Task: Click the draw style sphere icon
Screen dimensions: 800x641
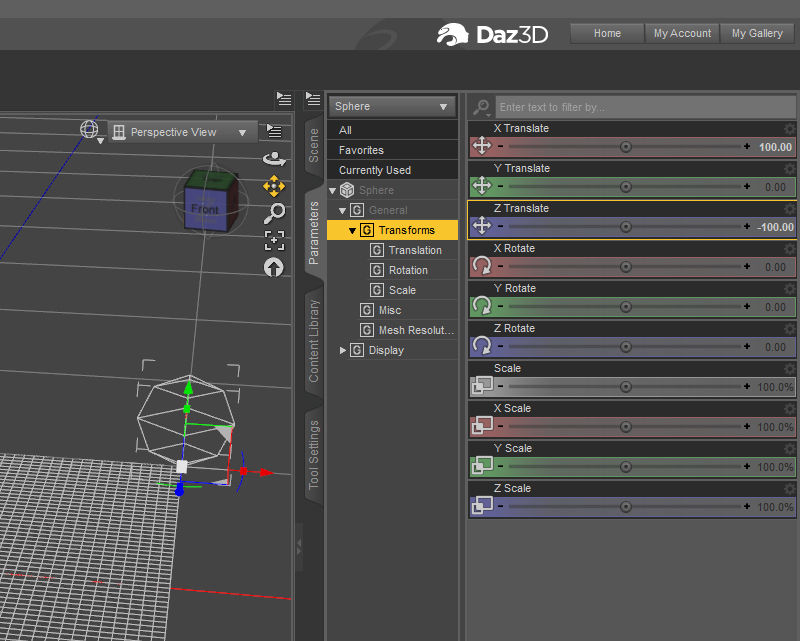Action: 89,130
